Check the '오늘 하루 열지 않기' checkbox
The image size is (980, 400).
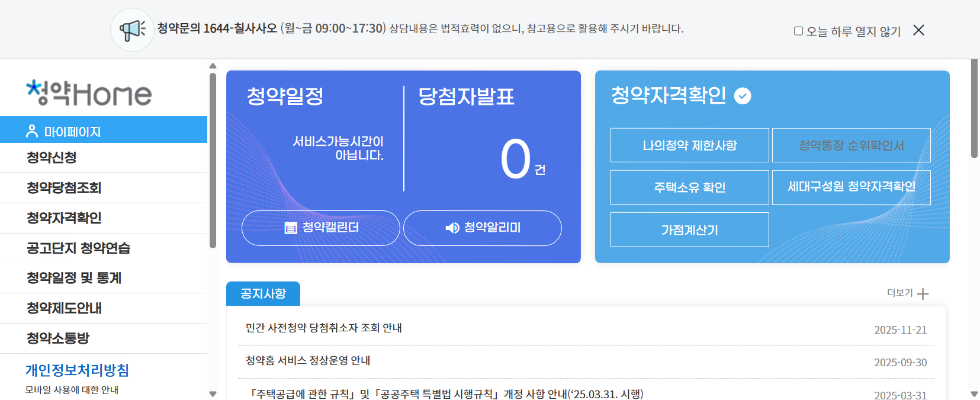(x=798, y=31)
